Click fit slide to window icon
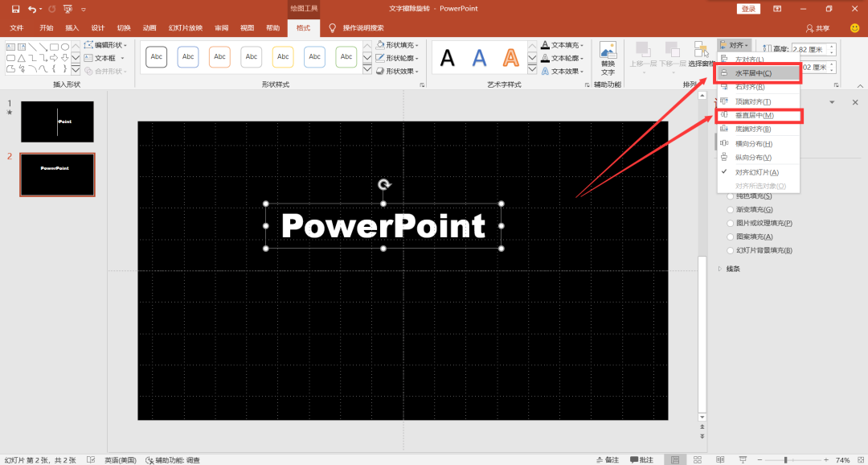868x465 pixels. point(860,460)
